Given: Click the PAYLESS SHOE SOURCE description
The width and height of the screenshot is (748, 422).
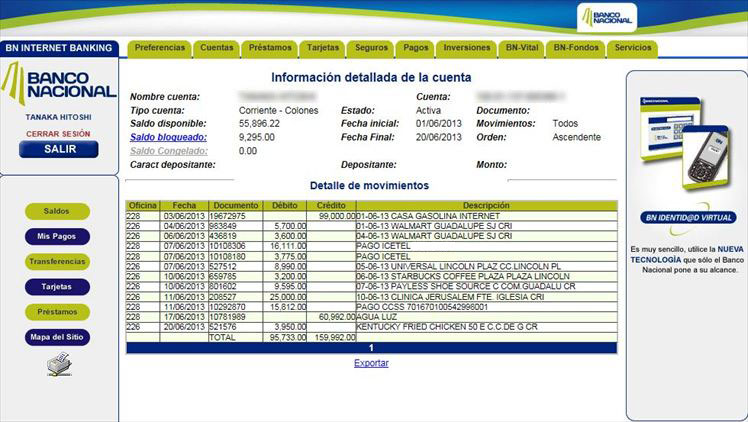Looking at the screenshot, I should (466, 287).
